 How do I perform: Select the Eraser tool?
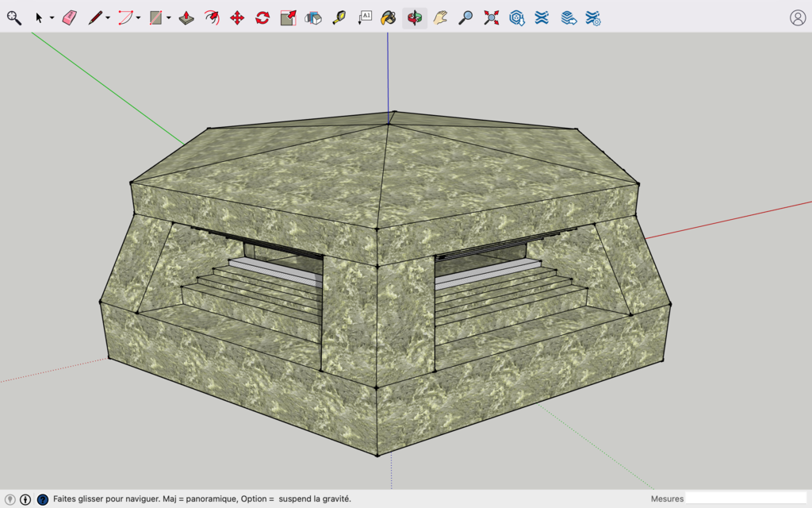coord(68,16)
